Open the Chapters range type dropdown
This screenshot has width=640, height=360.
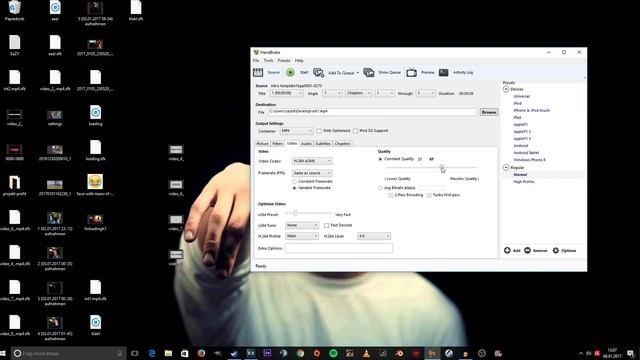pyautogui.click(x=358, y=93)
